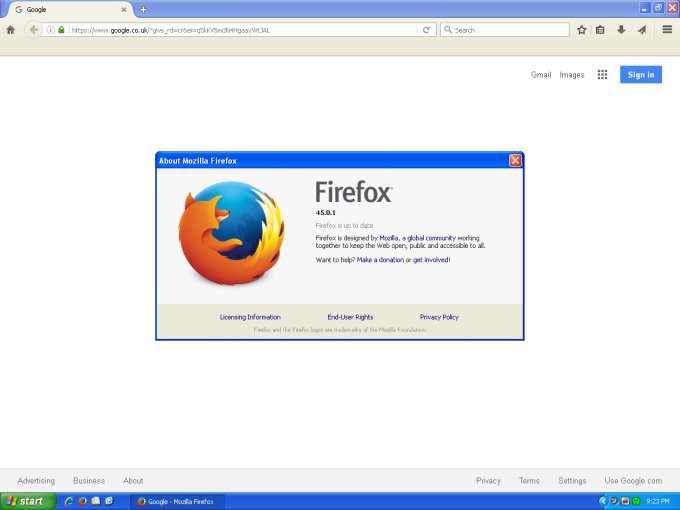
Task: Open About footer link
Action: click(133, 481)
